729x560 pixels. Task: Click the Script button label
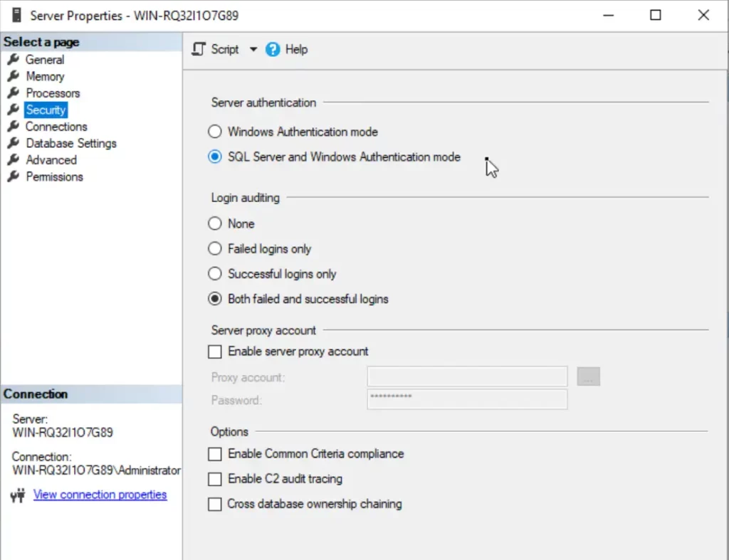(x=224, y=49)
